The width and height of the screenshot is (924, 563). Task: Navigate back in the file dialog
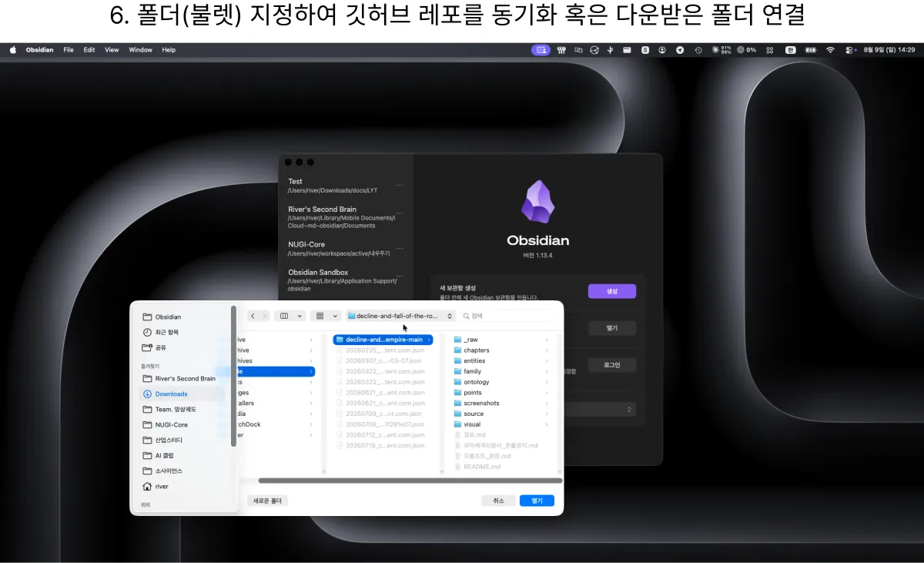tap(253, 316)
